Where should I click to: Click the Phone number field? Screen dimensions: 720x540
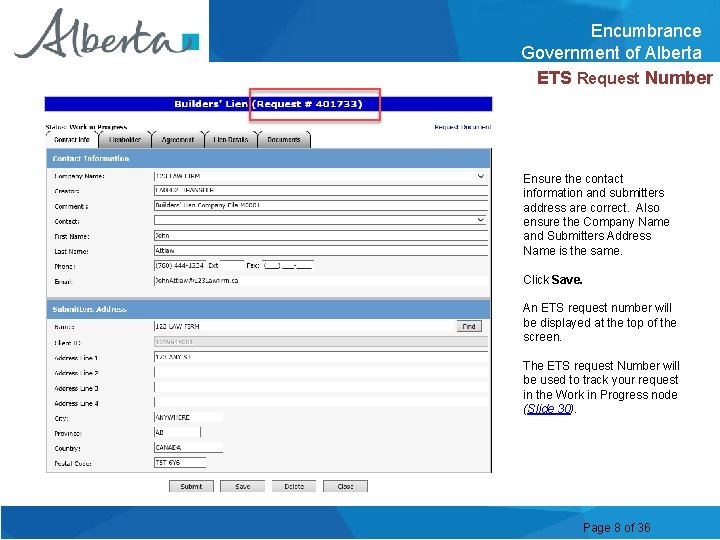coord(180,265)
